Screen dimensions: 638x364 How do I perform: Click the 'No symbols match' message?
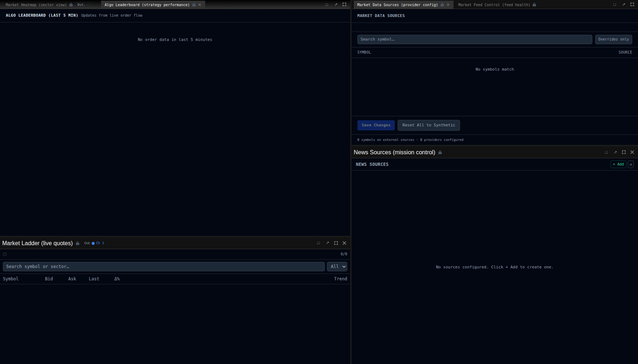[x=494, y=70]
